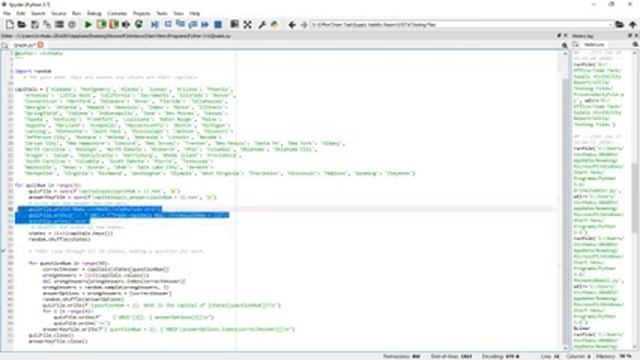
Task: Click the 'import random' code line
Action: [33, 71]
